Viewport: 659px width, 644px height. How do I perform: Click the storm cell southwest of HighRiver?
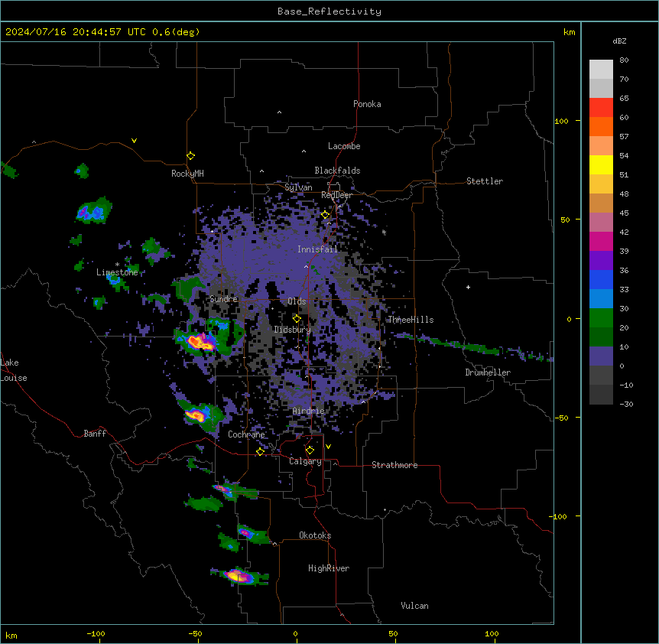(239, 576)
